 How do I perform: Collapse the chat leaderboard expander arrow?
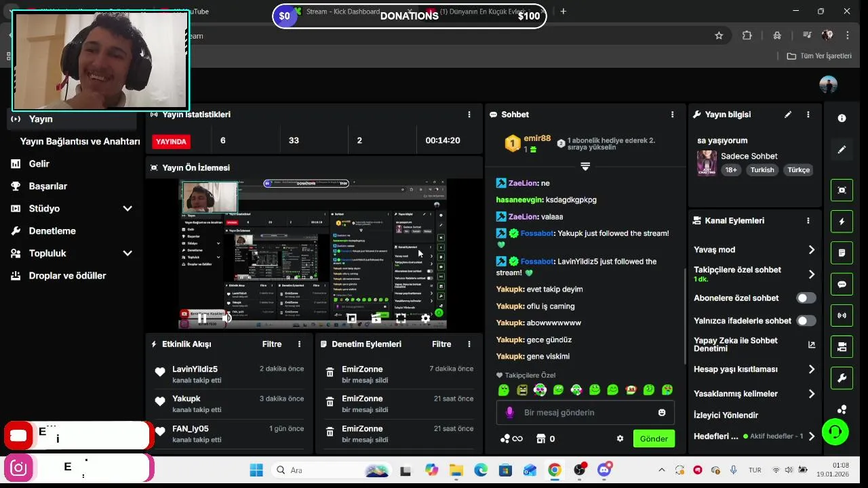585,165
